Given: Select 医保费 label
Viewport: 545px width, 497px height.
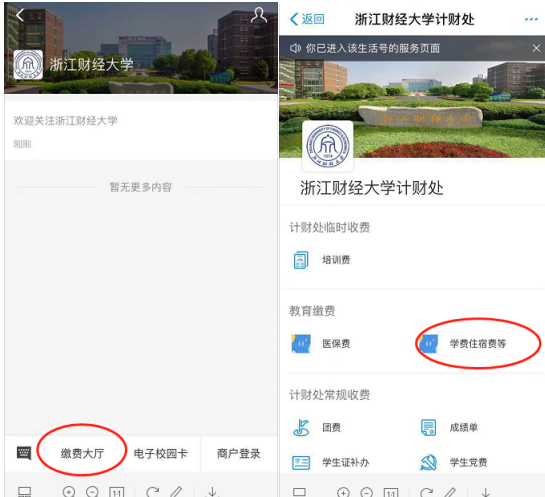Looking at the screenshot, I should tap(336, 343).
